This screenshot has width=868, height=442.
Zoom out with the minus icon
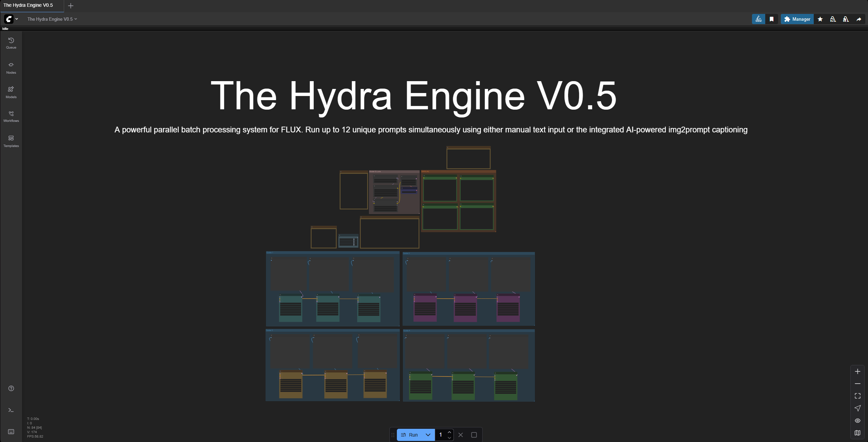857,384
